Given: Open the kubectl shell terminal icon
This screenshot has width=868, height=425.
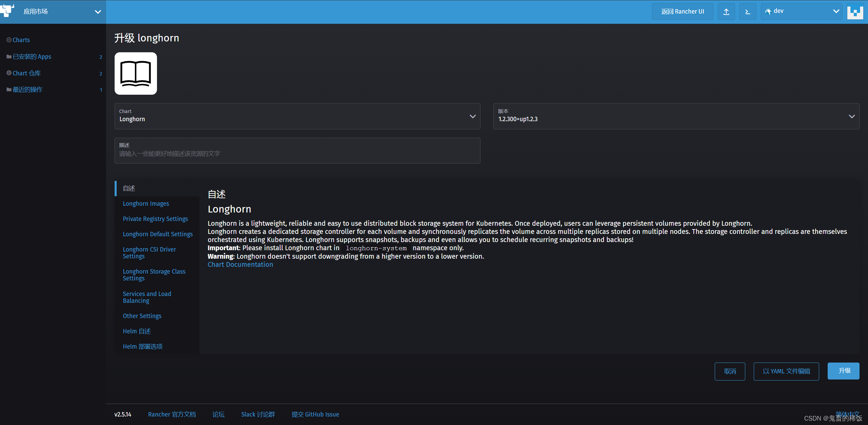Looking at the screenshot, I should pyautogui.click(x=747, y=12).
